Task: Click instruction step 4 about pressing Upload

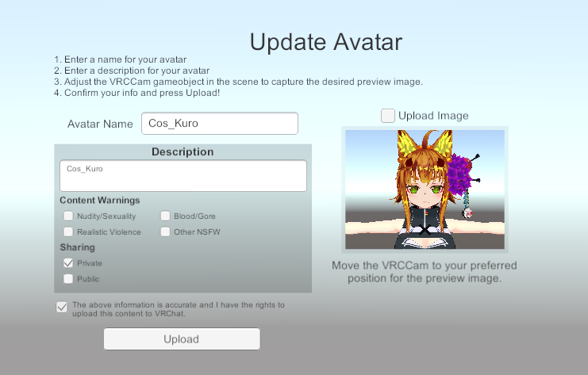Action: [137, 93]
